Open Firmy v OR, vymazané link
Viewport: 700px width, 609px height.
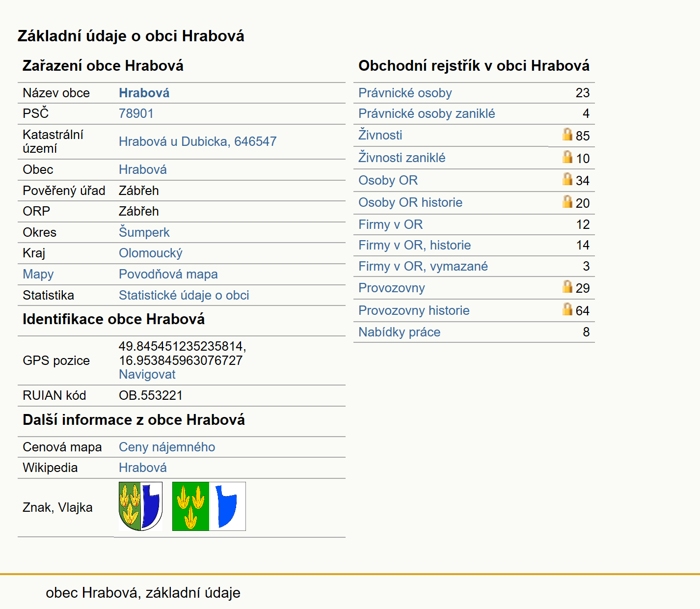tap(423, 266)
